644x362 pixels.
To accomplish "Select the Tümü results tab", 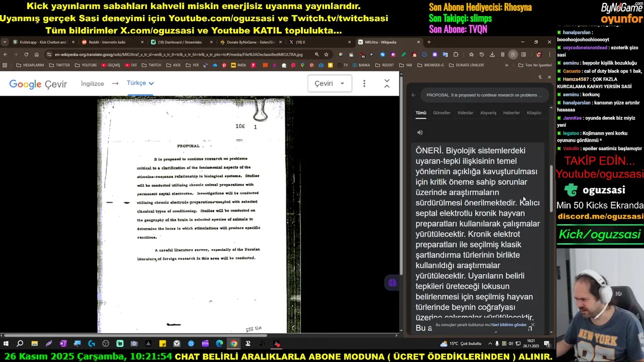I will [421, 113].
